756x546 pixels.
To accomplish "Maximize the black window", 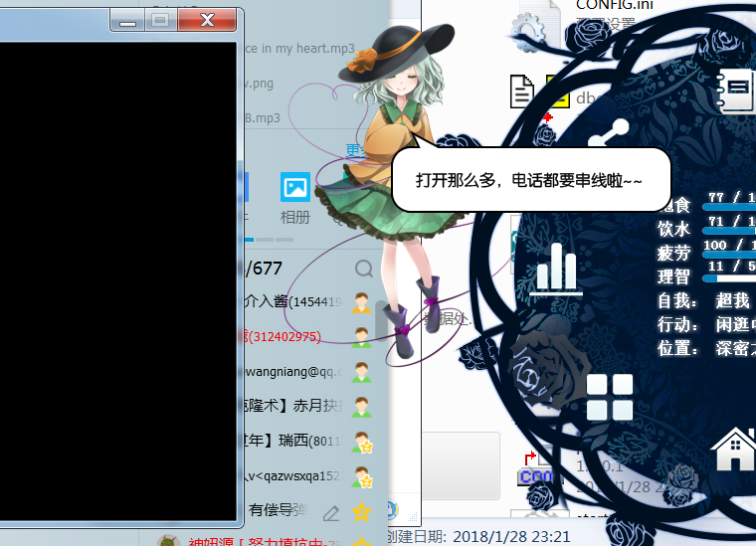I will pos(160,20).
